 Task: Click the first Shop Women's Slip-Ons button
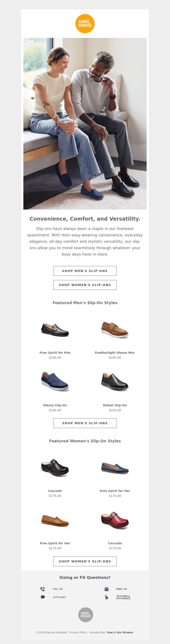coord(85,285)
